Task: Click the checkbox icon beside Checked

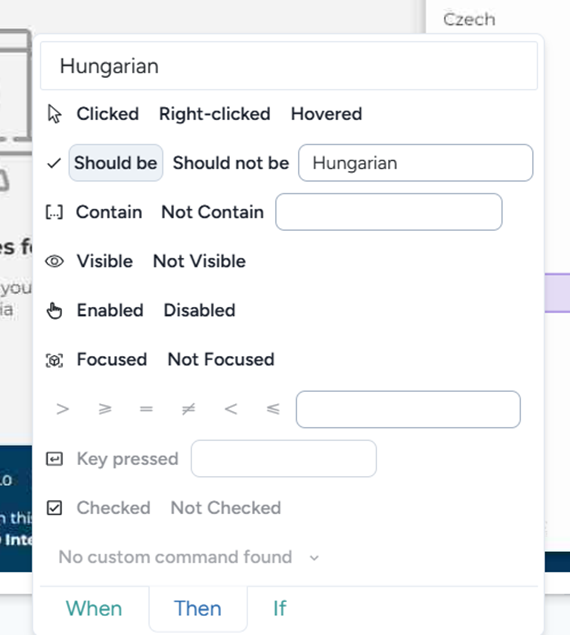Action: (54, 508)
